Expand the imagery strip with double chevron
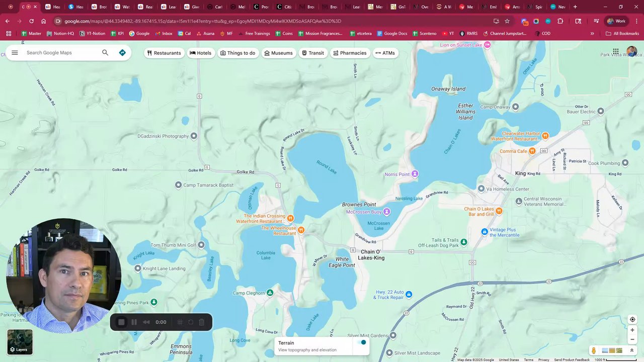644x362 pixels. coord(632,350)
